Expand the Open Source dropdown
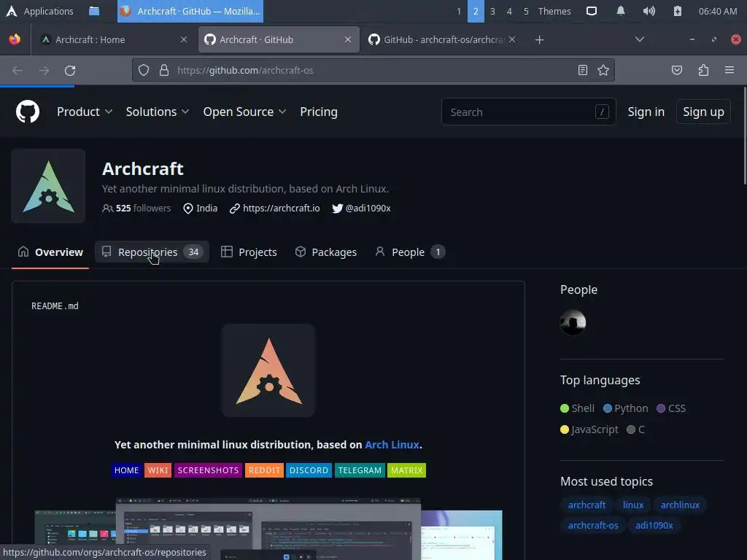 point(244,112)
